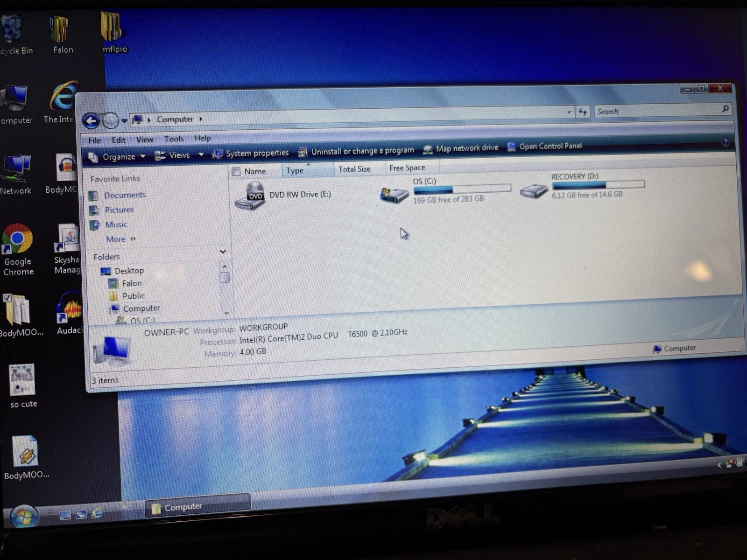
Task: Open the Tools menu
Action: coord(174,139)
